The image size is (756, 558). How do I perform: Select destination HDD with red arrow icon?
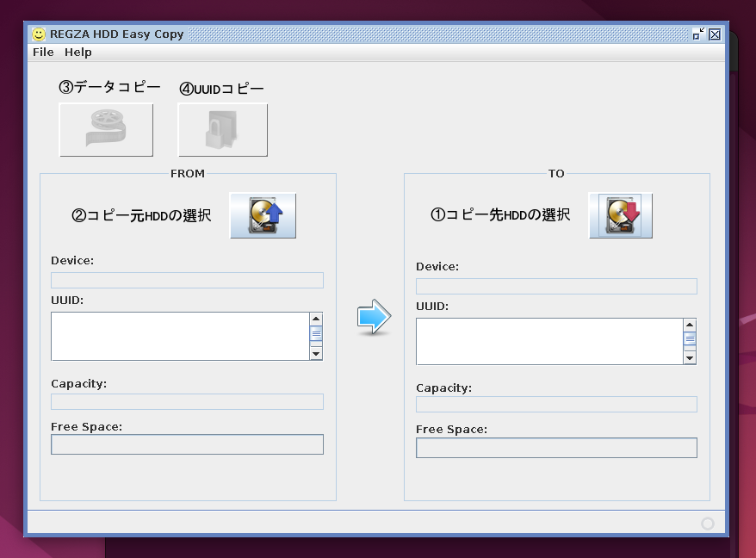pyautogui.click(x=620, y=215)
